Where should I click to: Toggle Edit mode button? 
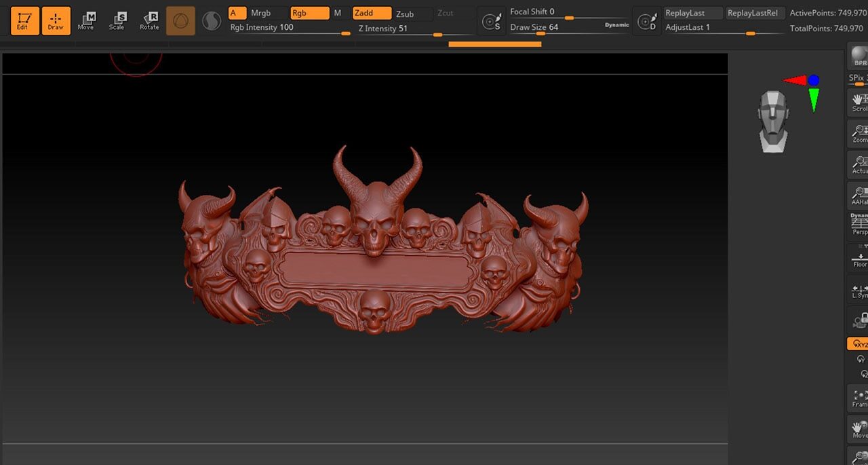pyautogui.click(x=24, y=20)
